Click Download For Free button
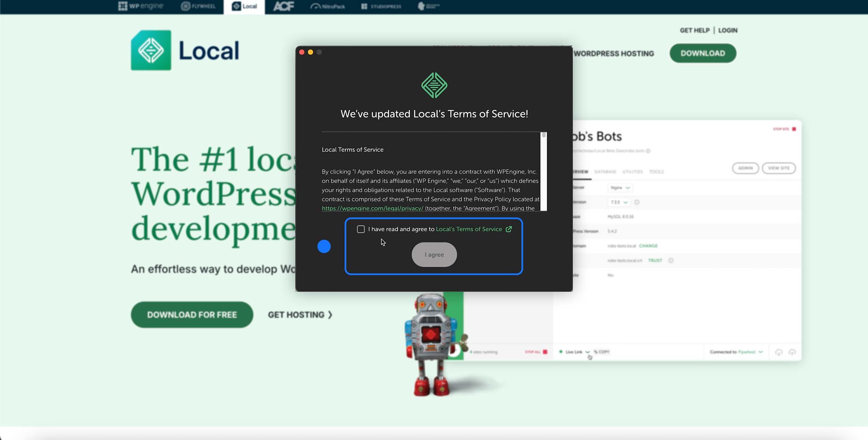Screen dimensions: 868x440 pos(192,315)
